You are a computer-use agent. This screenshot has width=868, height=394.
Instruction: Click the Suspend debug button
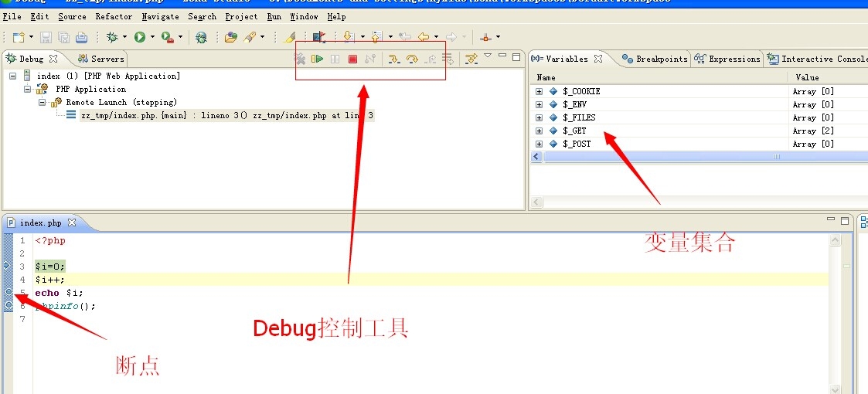tap(335, 59)
